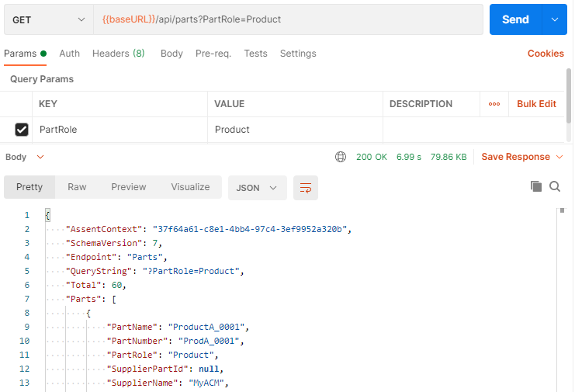Click the three-dot column options icon

pyautogui.click(x=494, y=104)
